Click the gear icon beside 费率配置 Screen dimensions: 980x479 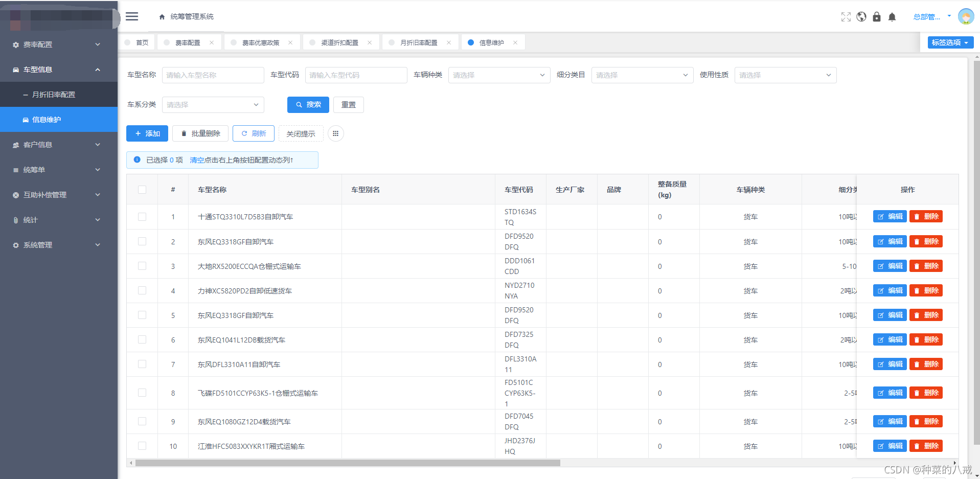tap(16, 44)
